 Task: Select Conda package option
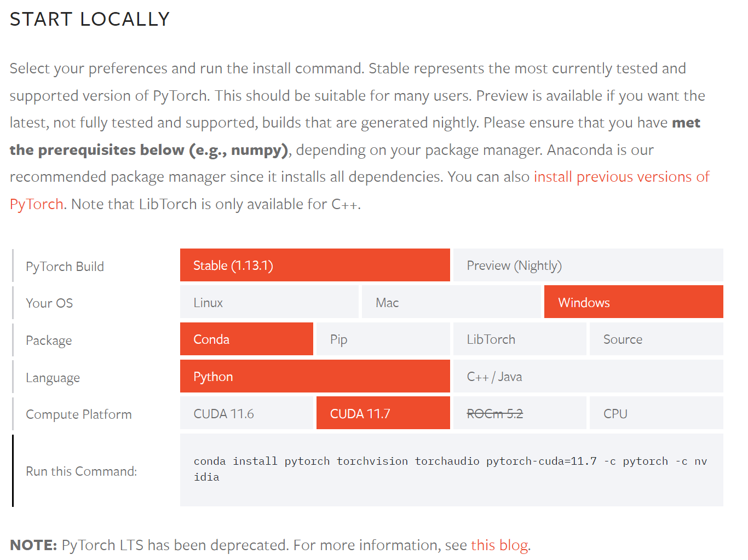click(246, 339)
